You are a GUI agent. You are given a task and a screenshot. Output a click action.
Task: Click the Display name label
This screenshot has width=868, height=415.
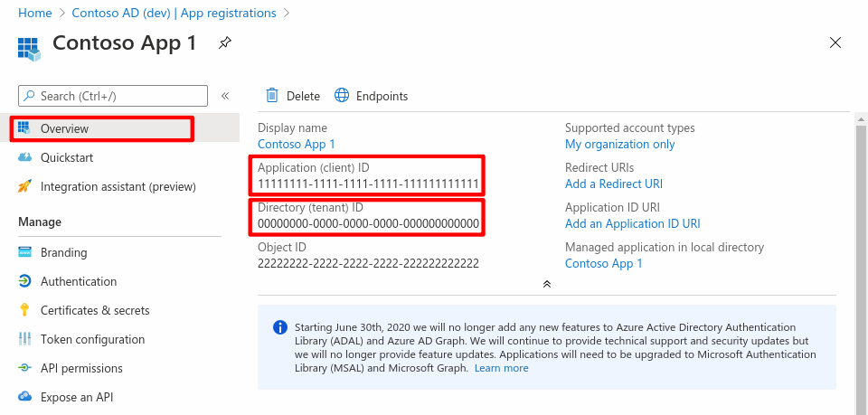[292, 128]
